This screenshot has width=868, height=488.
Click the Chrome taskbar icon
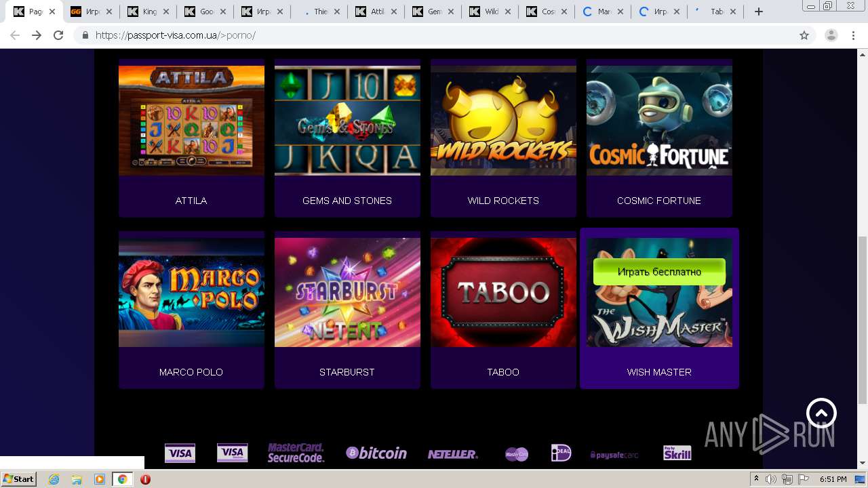click(122, 479)
